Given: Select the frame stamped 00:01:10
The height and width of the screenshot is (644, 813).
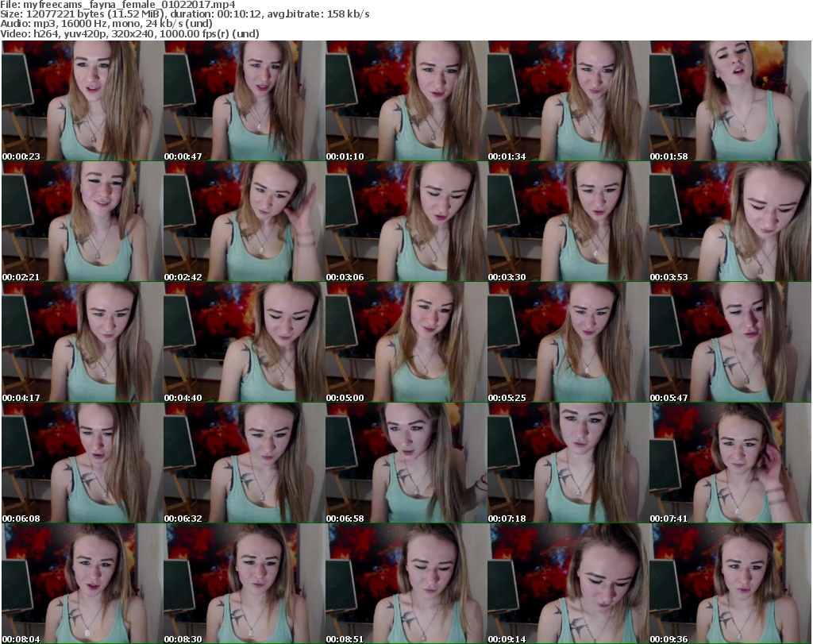Looking at the screenshot, I should pyautogui.click(x=406, y=101).
